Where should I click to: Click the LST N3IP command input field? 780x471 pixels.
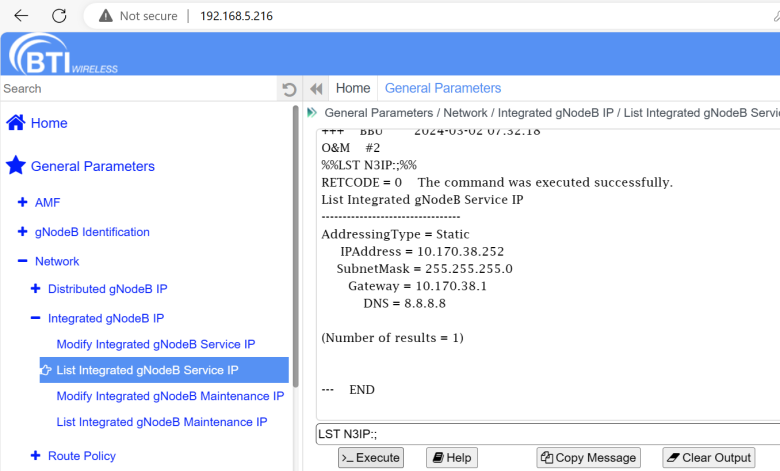point(547,433)
